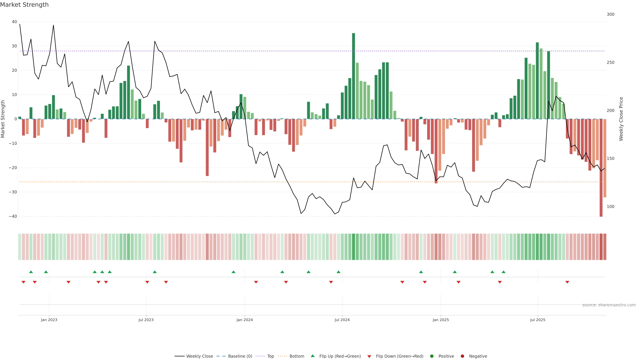Click the Jul 2023 x-axis label
644x362 pixels.
146,320
